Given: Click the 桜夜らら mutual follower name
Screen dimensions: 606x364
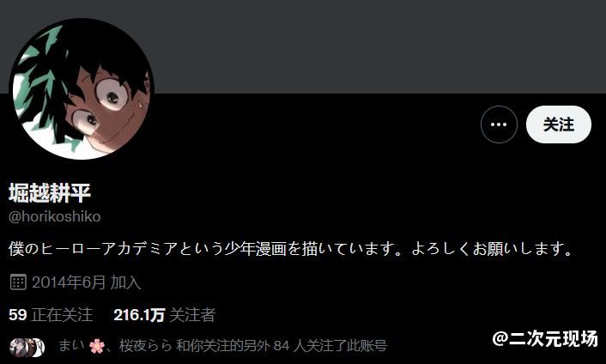Looking at the screenshot, I should pos(145,345).
